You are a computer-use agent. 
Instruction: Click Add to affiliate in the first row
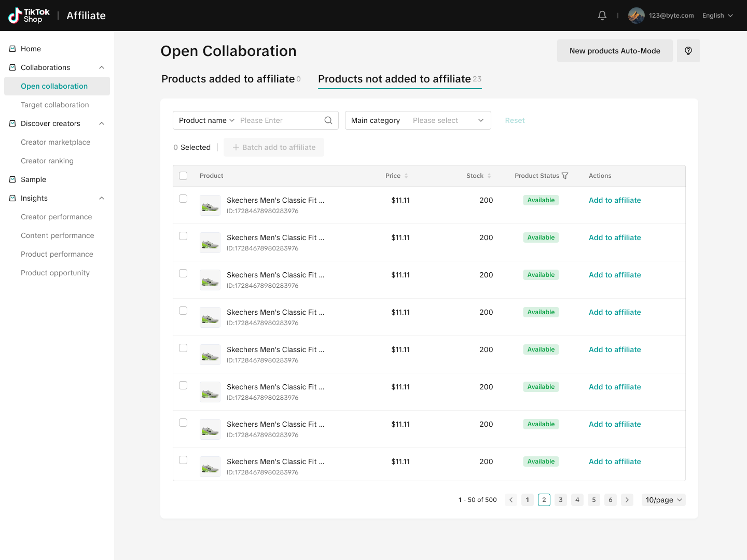coord(615,200)
